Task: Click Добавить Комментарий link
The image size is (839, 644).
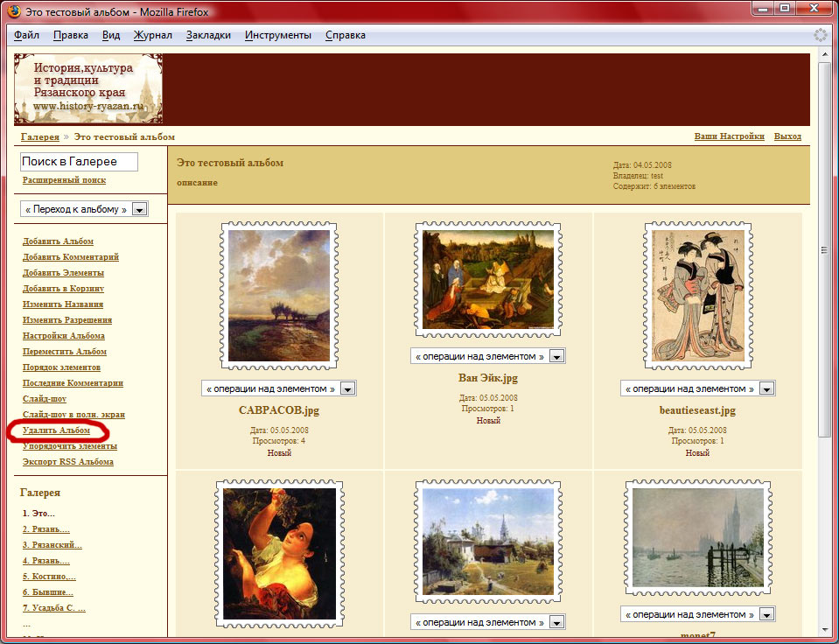Action: (x=71, y=257)
